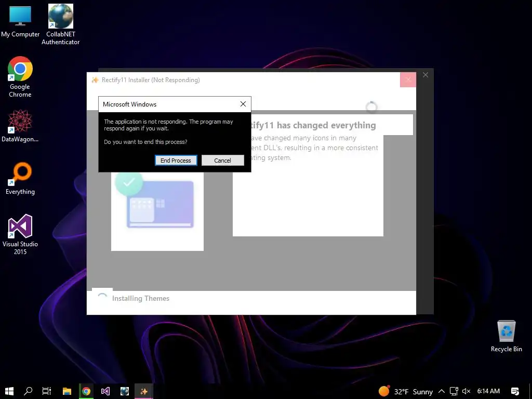This screenshot has height=399, width=532.
Task: Open the notification center icon
Action: [515, 392]
